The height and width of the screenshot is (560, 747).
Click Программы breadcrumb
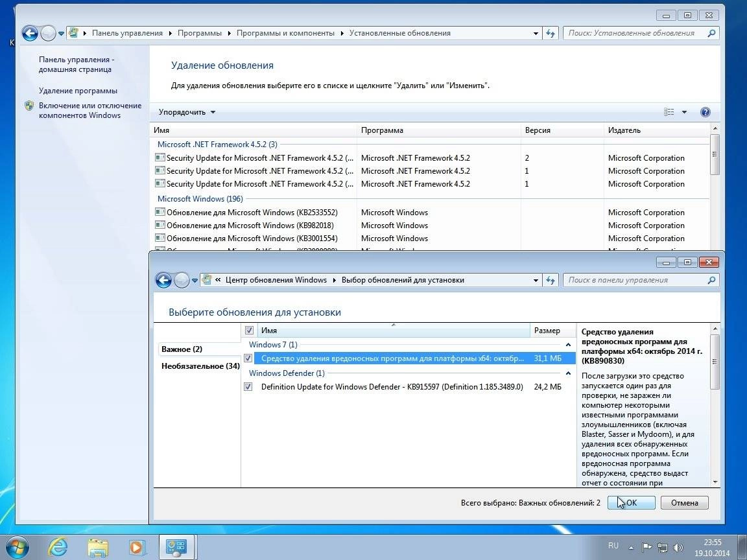click(x=200, y=33)
